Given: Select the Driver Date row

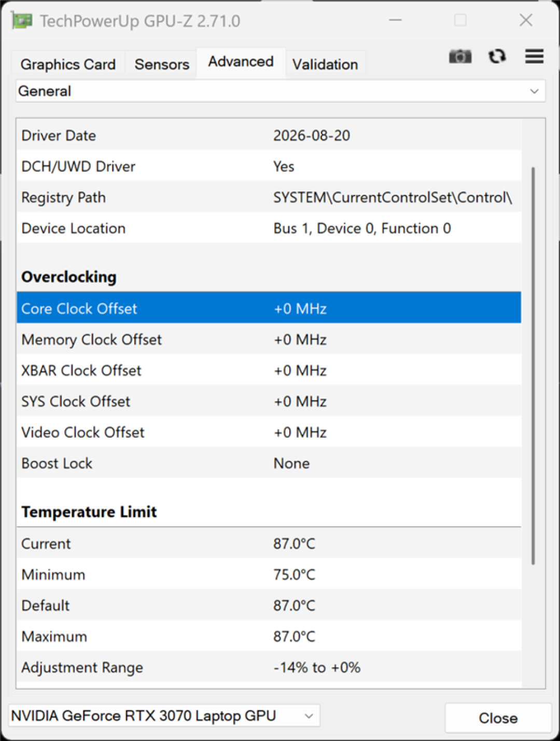Looking at the screenshot, I should pos(269,135).
